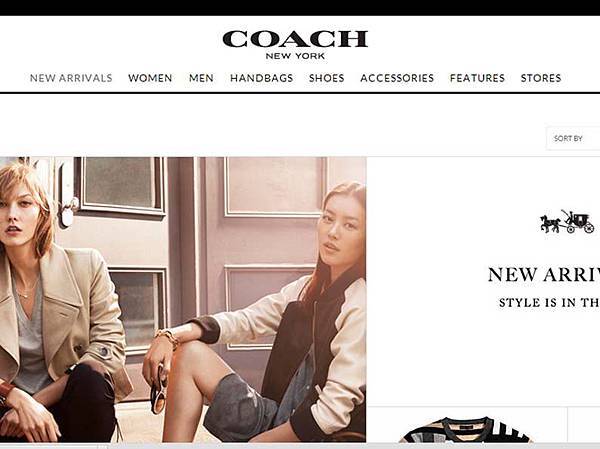600x449 pixels.
Task: Click the horse and carriage emblem
Action: click(x=567, y=222)
